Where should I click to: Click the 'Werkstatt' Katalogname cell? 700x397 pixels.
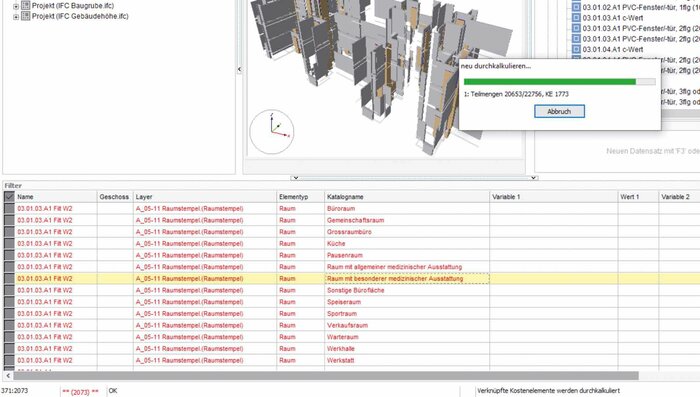point(407,360)
